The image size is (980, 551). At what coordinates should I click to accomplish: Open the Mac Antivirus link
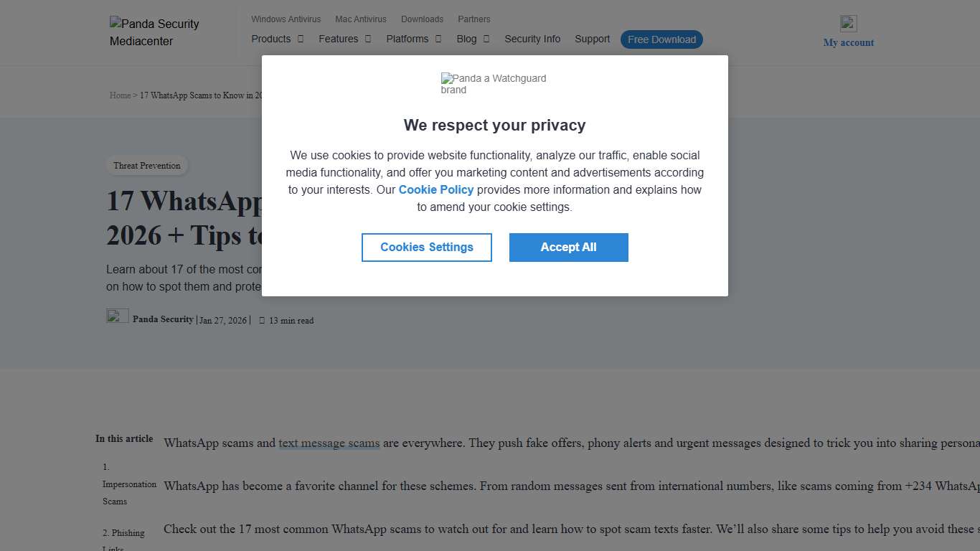point(361,19)
